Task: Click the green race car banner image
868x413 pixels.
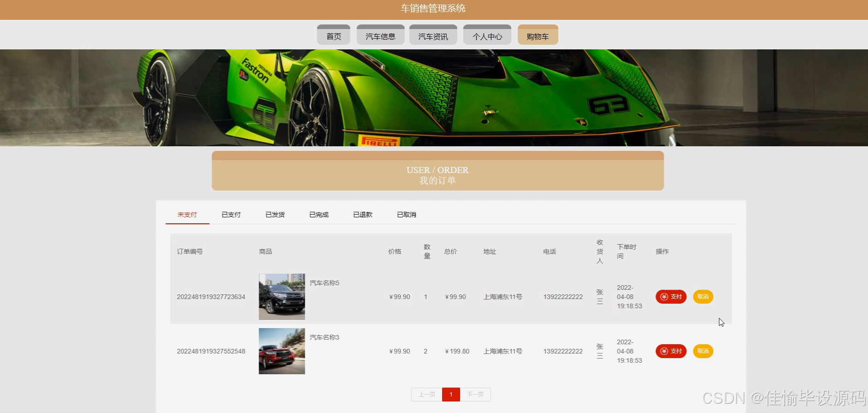Action: pos(434,98)
